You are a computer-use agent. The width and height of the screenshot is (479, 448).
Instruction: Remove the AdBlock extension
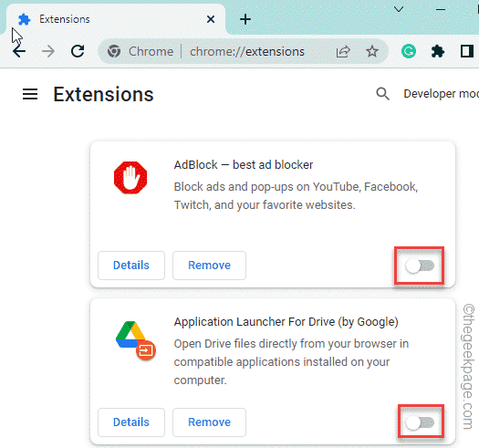pos(209,266)
